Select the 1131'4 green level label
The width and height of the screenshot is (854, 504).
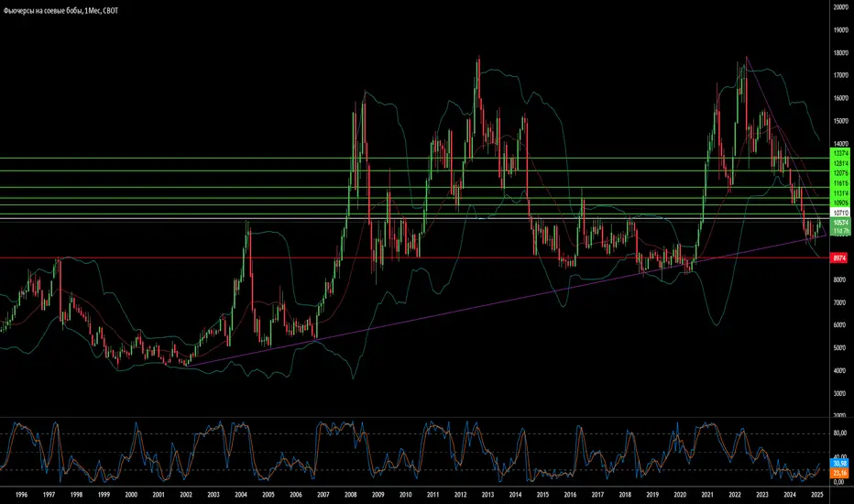click(839, 193)
